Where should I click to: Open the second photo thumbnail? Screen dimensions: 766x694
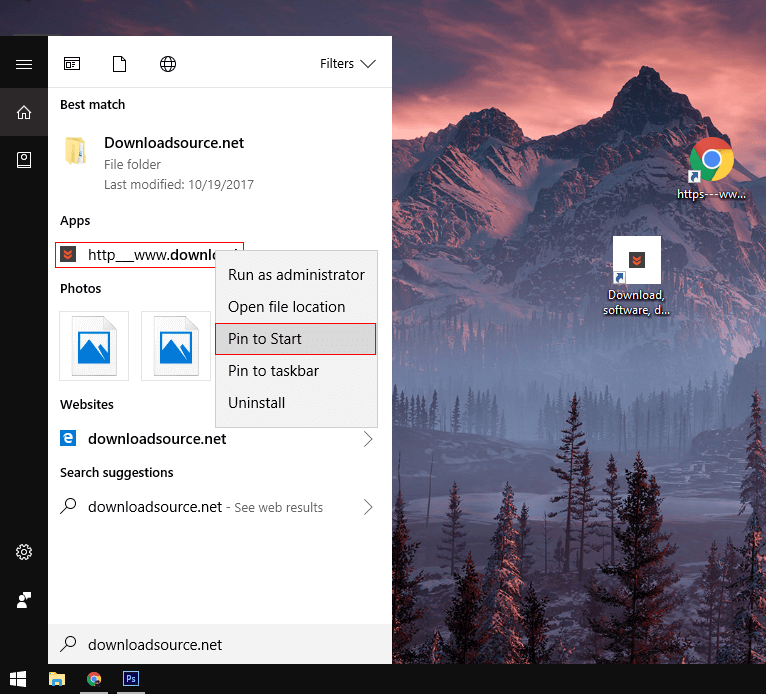[x=176, y=346]
